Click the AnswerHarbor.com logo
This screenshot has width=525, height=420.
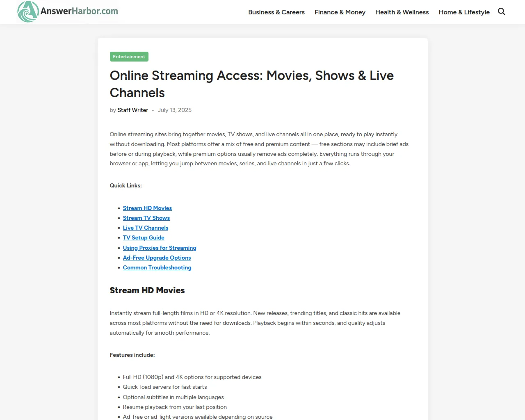coord(68,11)
